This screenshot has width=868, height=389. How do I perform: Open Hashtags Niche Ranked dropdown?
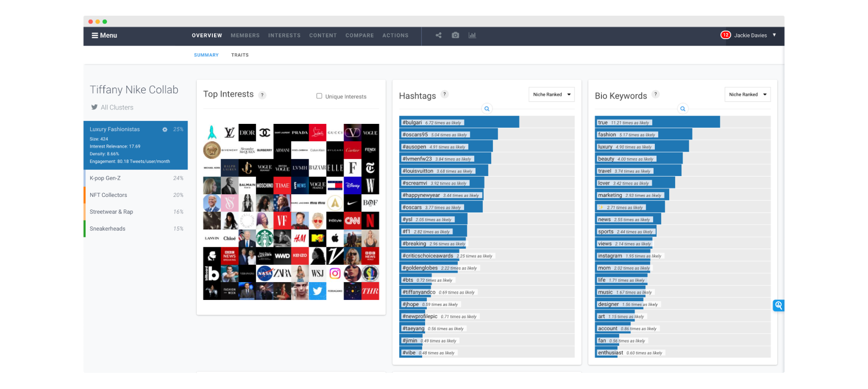(551, 94)
